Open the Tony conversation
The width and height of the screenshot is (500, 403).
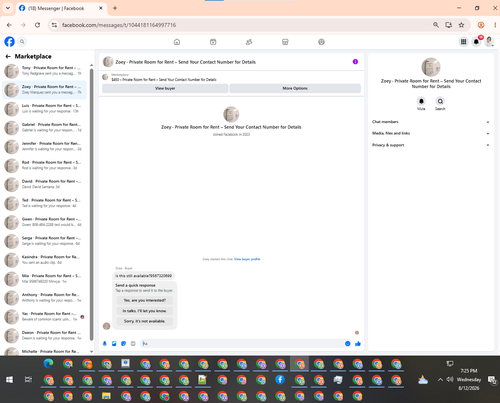45,71
